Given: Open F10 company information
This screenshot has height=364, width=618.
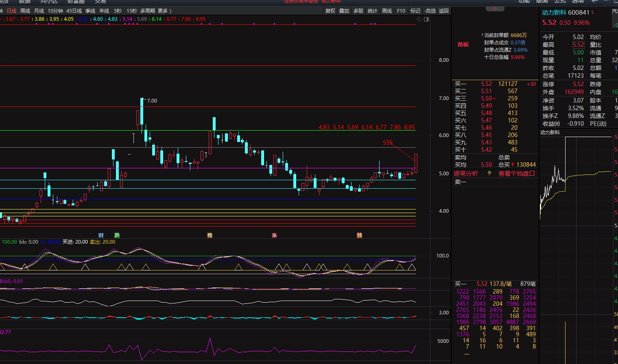Looking at the screenshot, I should (x=401, y=11).
